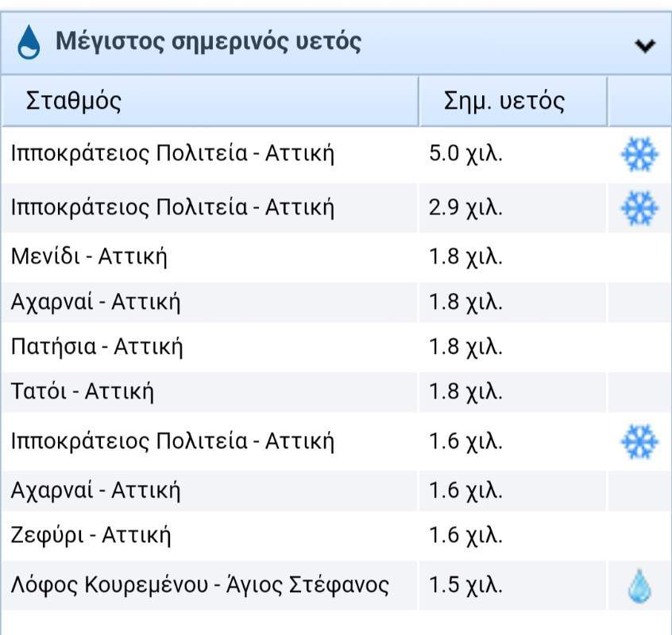Open Ιπποκράτειος Πολιτεία station with 5.0 χιλ.
Viewport: 672px width, 635px height.
(x=172, y=153)
